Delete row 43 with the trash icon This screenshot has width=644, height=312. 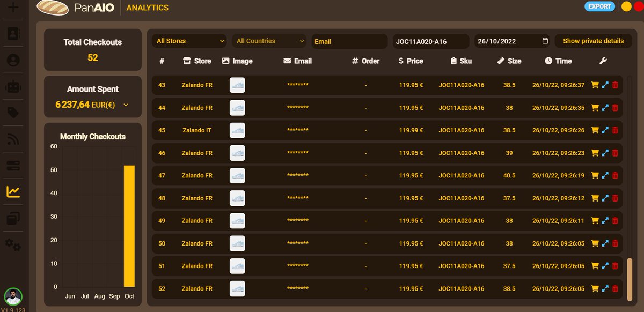point(615,85)
